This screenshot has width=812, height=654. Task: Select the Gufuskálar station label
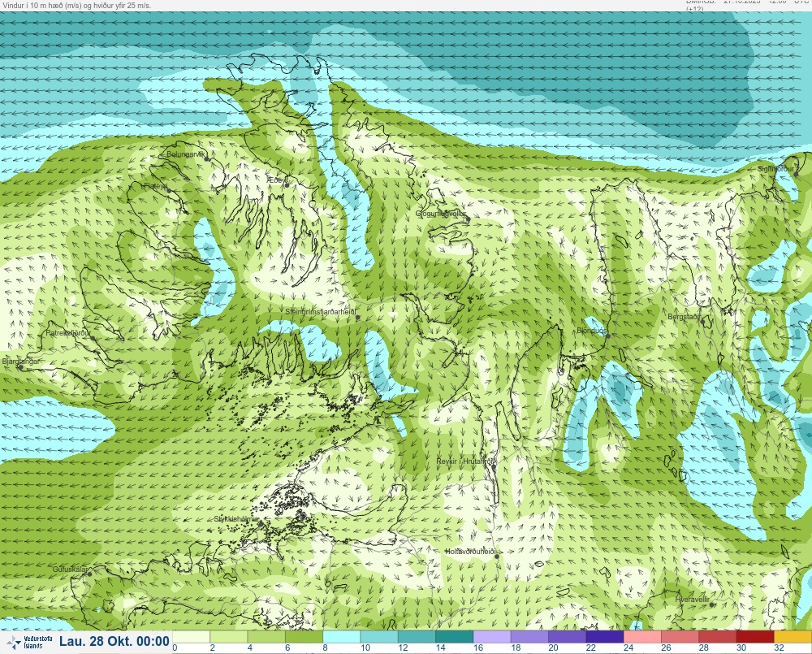click(x=70, y=569)
